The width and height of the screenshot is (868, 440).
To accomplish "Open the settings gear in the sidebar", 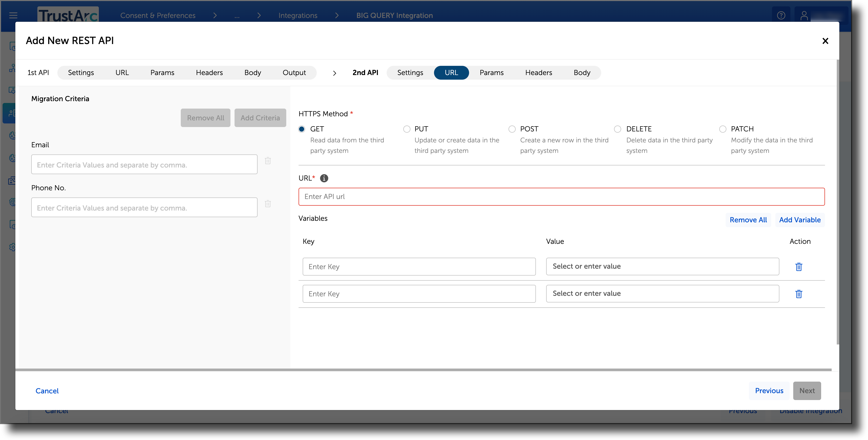I will [x=13, y=247].
